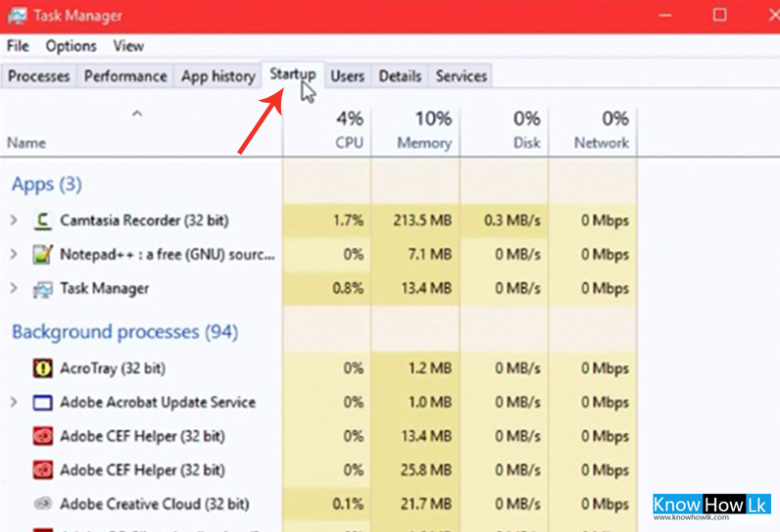Click the 1.2 MB memory value

pos(430,368)
